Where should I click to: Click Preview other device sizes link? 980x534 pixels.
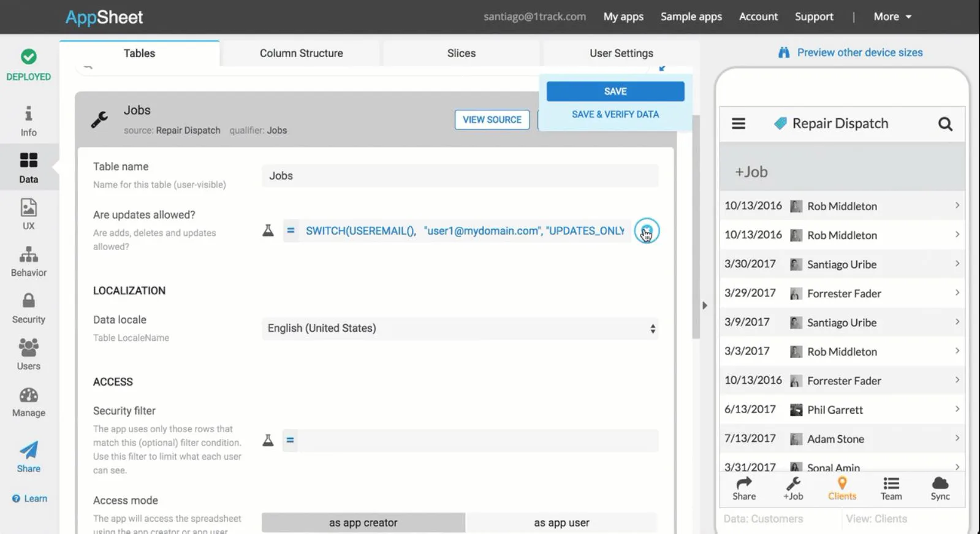tap(859, 53)
